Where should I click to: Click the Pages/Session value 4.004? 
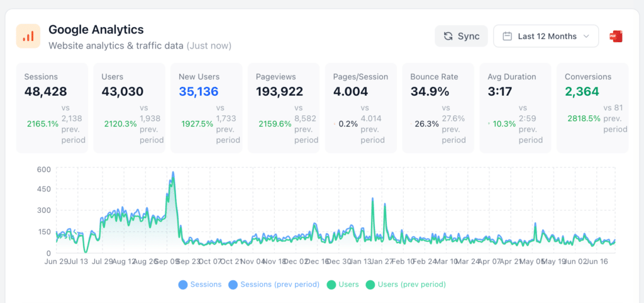[350, 91]
